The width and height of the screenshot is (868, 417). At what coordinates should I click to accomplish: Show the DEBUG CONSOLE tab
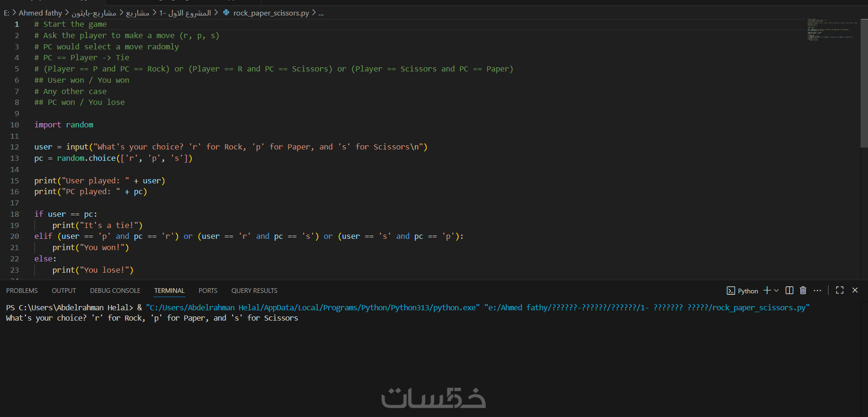(x=115, y=291)
